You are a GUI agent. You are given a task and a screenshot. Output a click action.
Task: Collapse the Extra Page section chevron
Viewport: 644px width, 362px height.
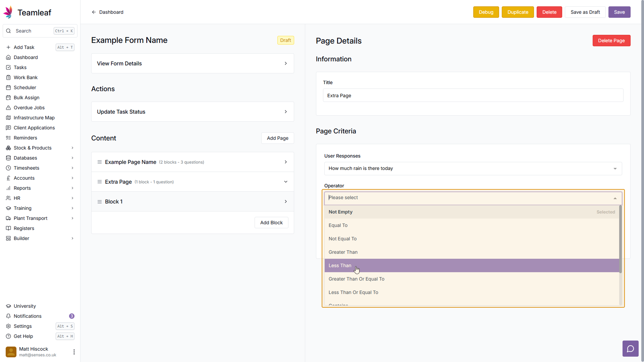pos(286,182)
